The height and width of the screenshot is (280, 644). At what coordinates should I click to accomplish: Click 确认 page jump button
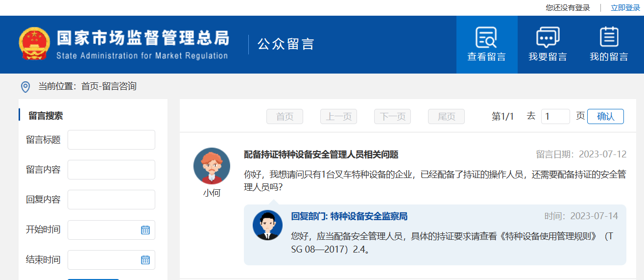605,116
